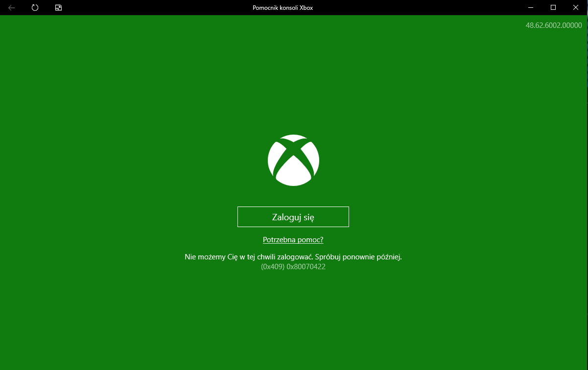Click the version number 48.62.6002.00000

[x=554, y=25]
